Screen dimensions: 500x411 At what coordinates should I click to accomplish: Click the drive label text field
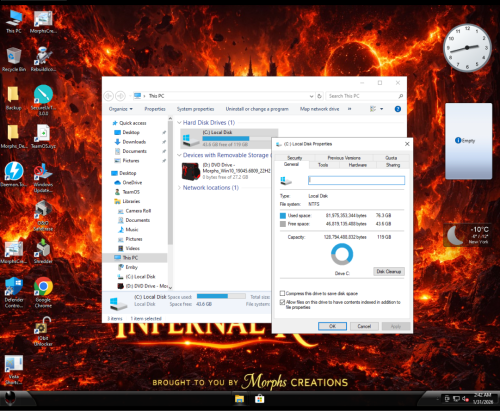[x=356, y=180]
